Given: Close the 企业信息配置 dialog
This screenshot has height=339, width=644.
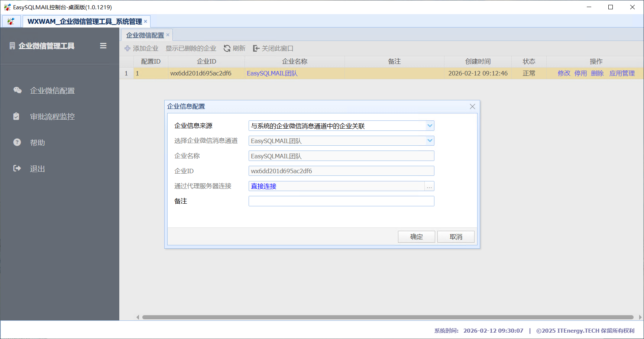Looking at the screenshot, I should pyautogui.click(x=472, y=107).
